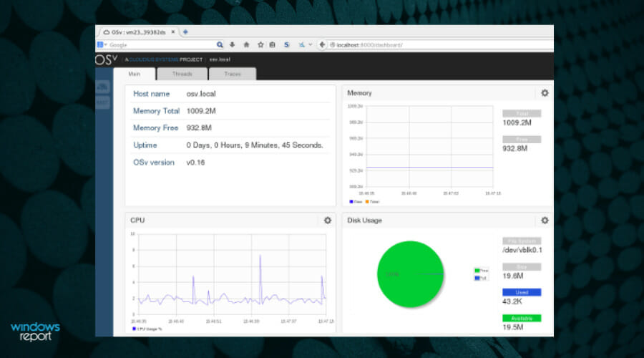644x358 pixels.
Task: Click the bookmark star icon
Action: click(x=260, y=45)
